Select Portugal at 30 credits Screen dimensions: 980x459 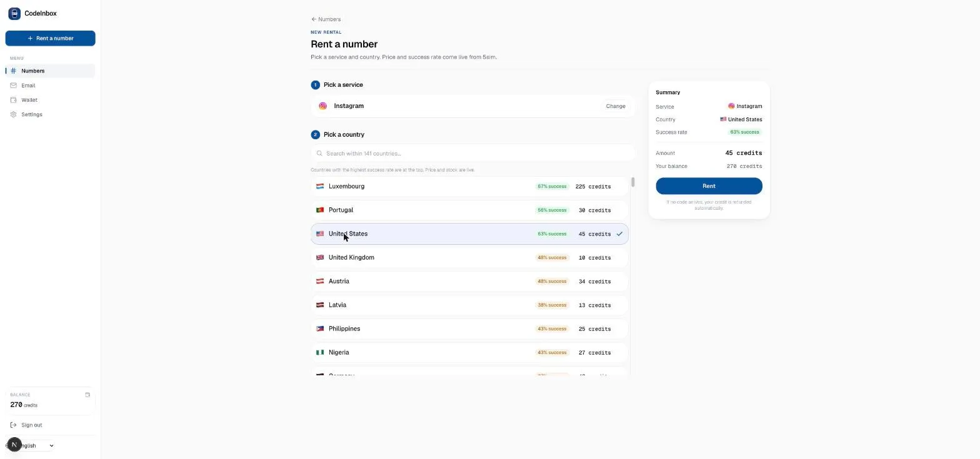tap(469, 210)
